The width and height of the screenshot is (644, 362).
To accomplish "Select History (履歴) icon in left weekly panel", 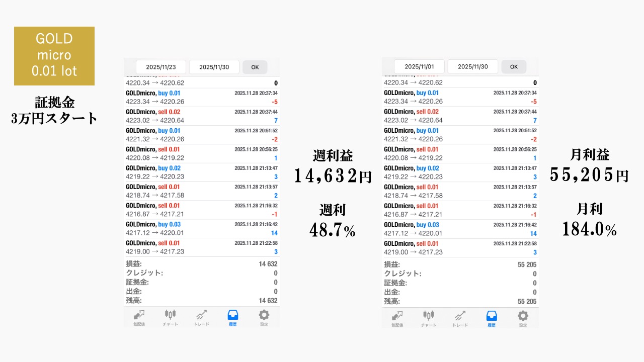I will 232,317.
